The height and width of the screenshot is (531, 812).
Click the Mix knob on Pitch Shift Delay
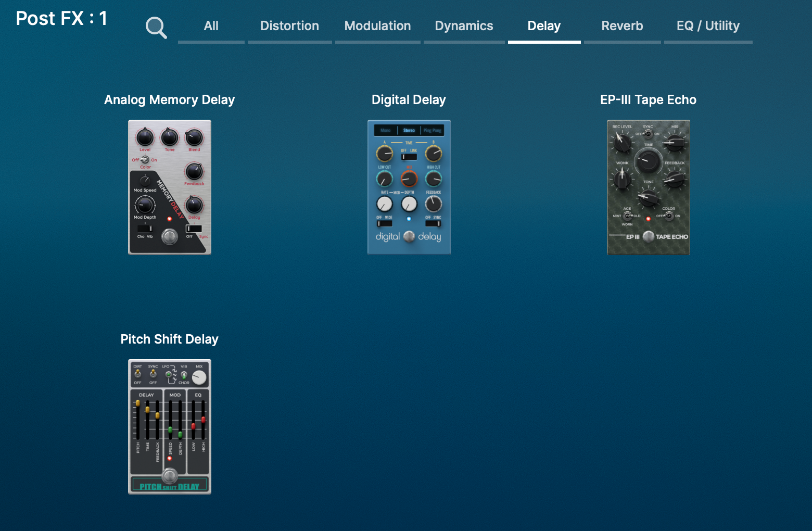tap(199, 377)
